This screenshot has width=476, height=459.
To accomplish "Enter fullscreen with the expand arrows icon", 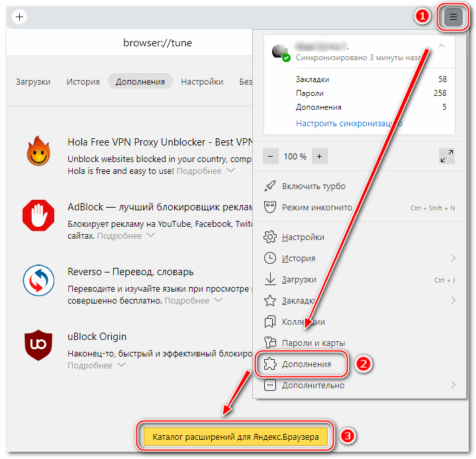I will [x=447, y=156].
